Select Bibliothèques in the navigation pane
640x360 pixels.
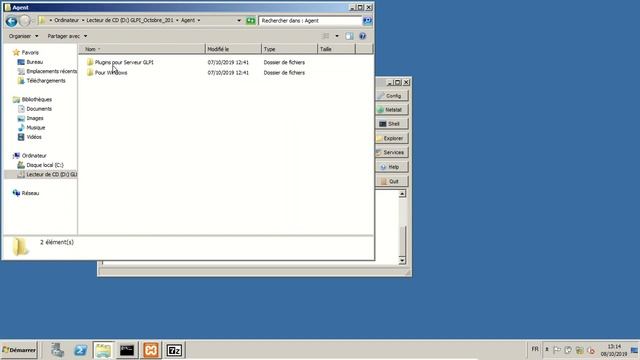point(37,99)
